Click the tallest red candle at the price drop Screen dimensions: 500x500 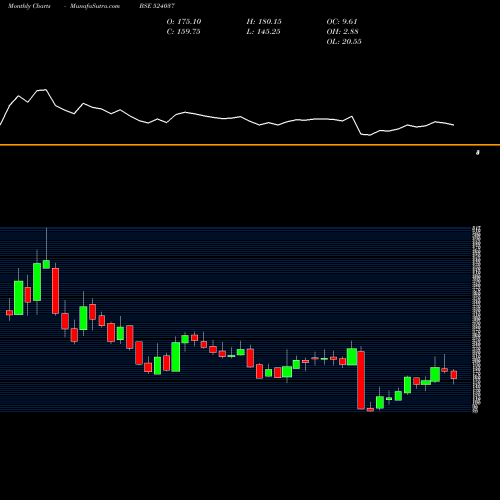[361, 380]
